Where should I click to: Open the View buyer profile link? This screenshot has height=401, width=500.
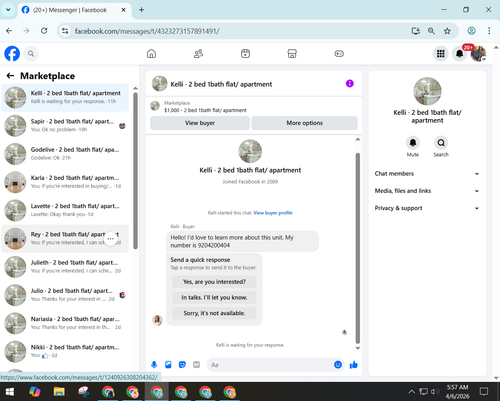pyautogui.click(x=273, y=213)
